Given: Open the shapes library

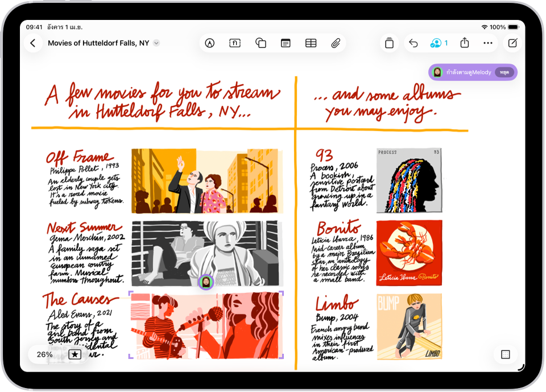Looking at the screenshot, I should pyautogui.click(x=260, y=43).
